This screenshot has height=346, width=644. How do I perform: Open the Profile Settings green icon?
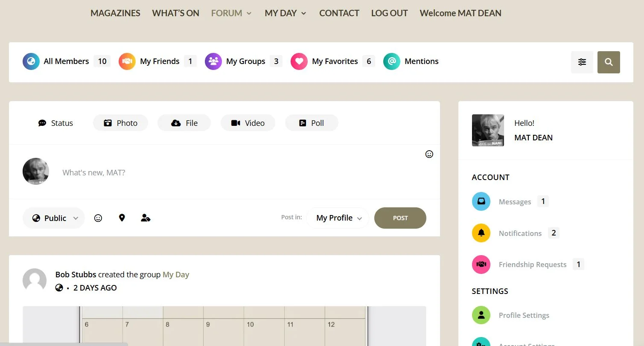tap(481, 315)
